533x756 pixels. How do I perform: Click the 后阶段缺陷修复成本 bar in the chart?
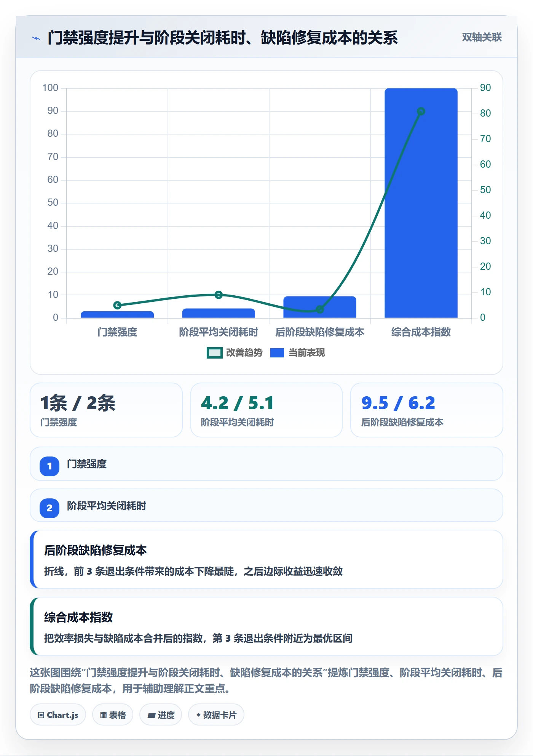320,307
